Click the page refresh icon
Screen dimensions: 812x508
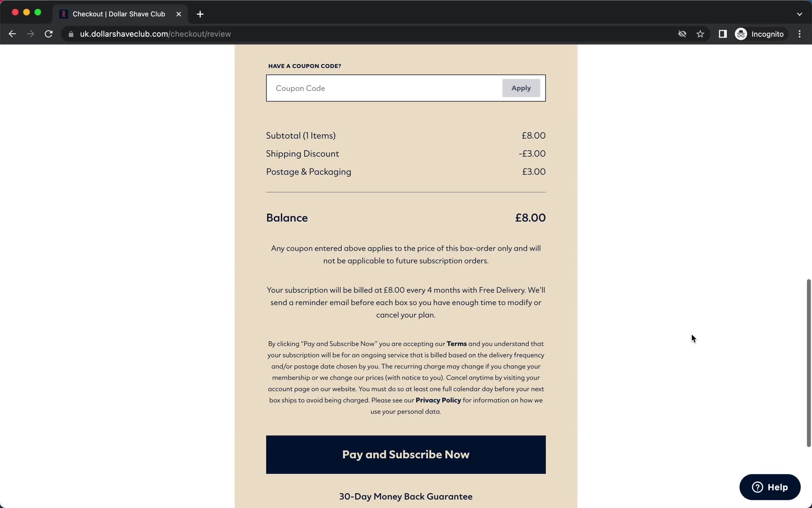click(x=49, y=34)
